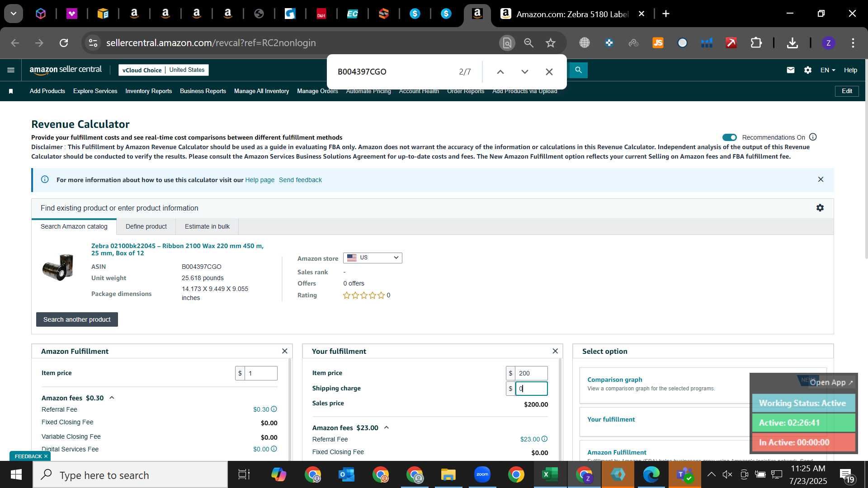Switch to the Define product tab
The width and height of the screenshot is (868, 488).
tap(146, 226)
